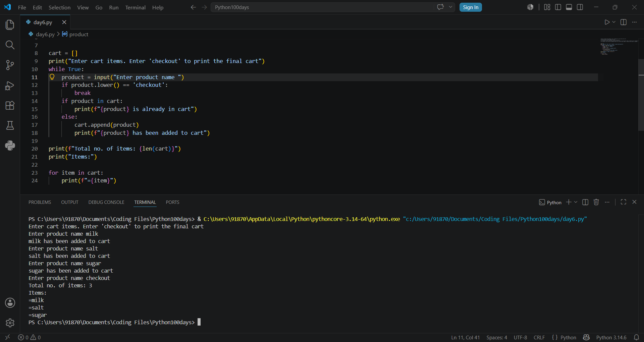Change end of line sequence CRLF
Viewport: 644px width, 342px height.
point(539,337)
